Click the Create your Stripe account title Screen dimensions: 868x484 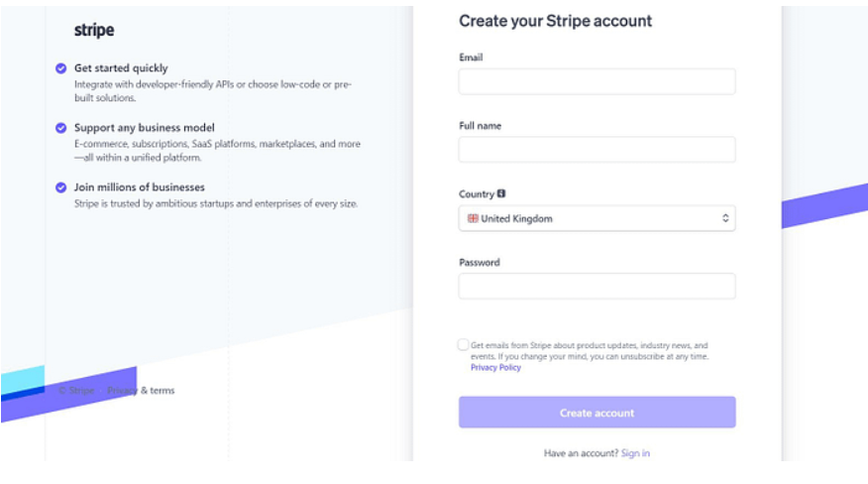click(555, 21)
